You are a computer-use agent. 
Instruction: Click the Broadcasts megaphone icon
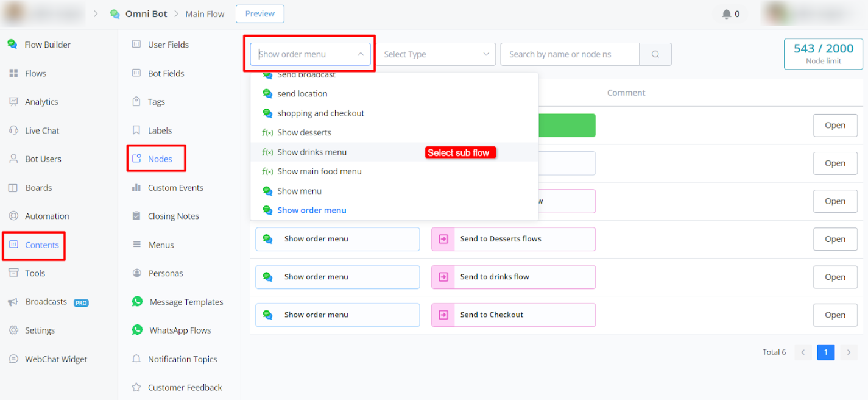point(13,302)
